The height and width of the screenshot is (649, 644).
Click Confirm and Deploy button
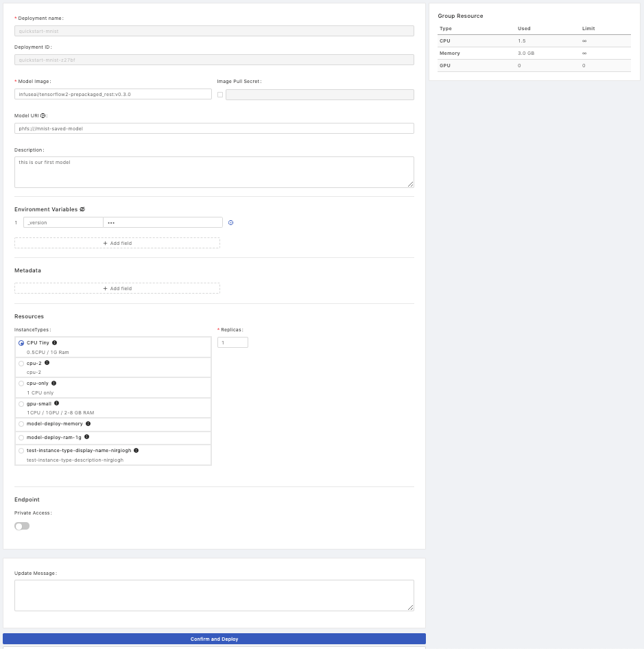click(x=215, y=639)
